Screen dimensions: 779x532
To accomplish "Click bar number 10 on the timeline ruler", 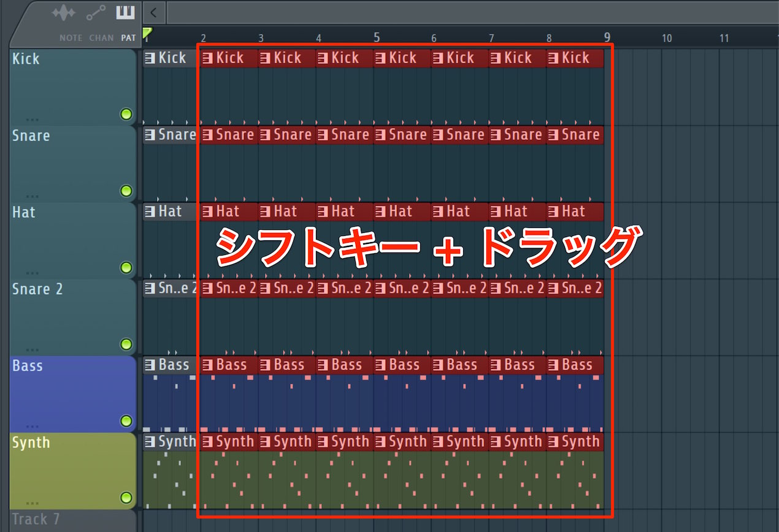I will tap(667, 38).
